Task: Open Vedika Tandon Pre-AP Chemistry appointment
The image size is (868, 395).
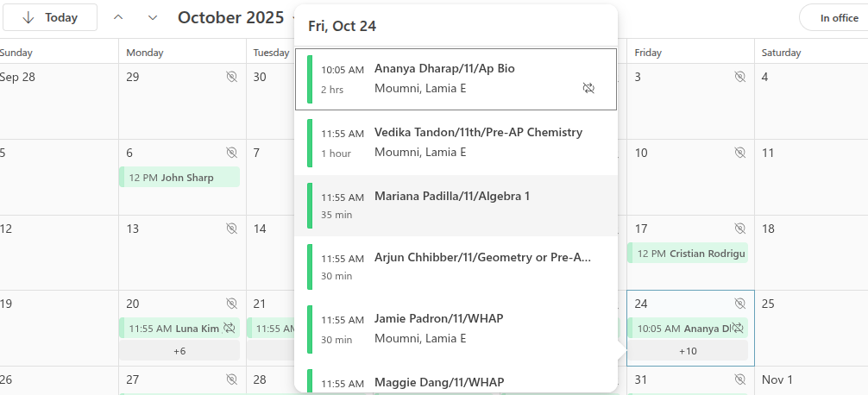Action: tap(478, 142)
